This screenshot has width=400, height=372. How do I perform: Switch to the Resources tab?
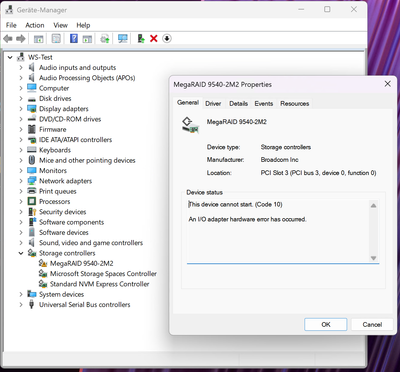pyautogui.click(x=295, y=104)
